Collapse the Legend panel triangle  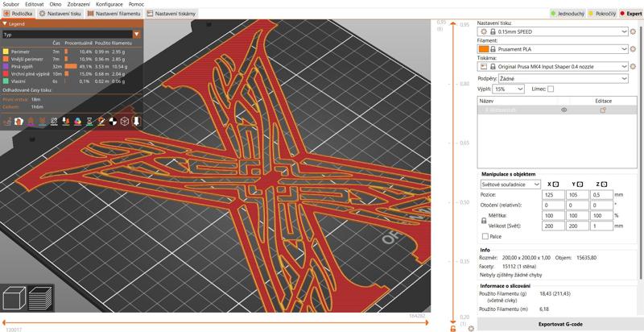coord(5,24)
